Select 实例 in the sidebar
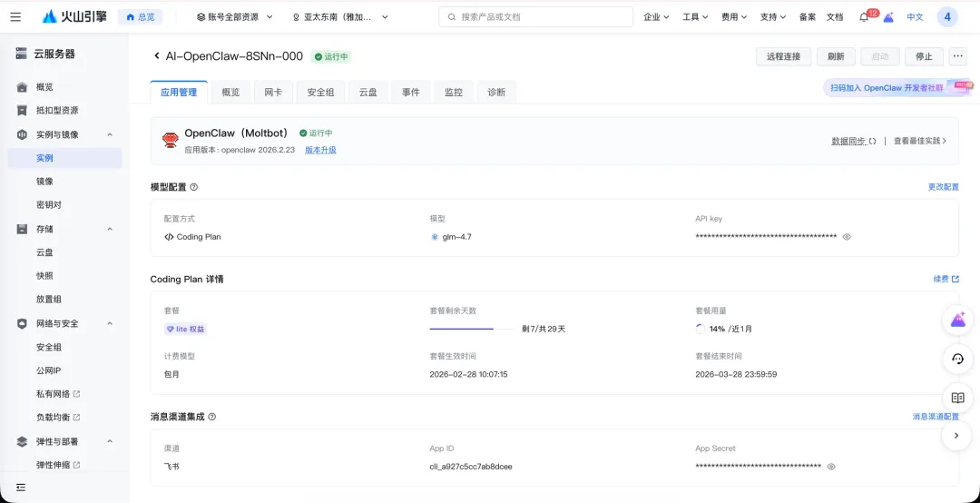 point(65,158)
